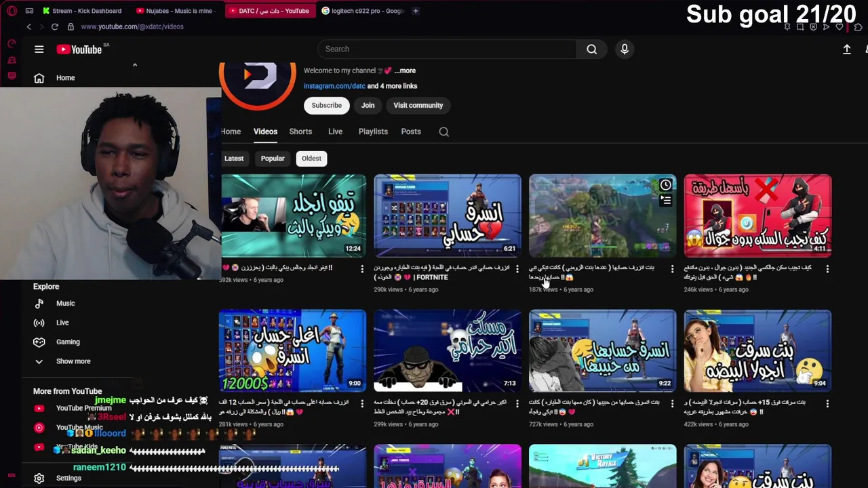Open 'and 4 more links'
This screenshot has width=868, height=488.
pos(393,86)
